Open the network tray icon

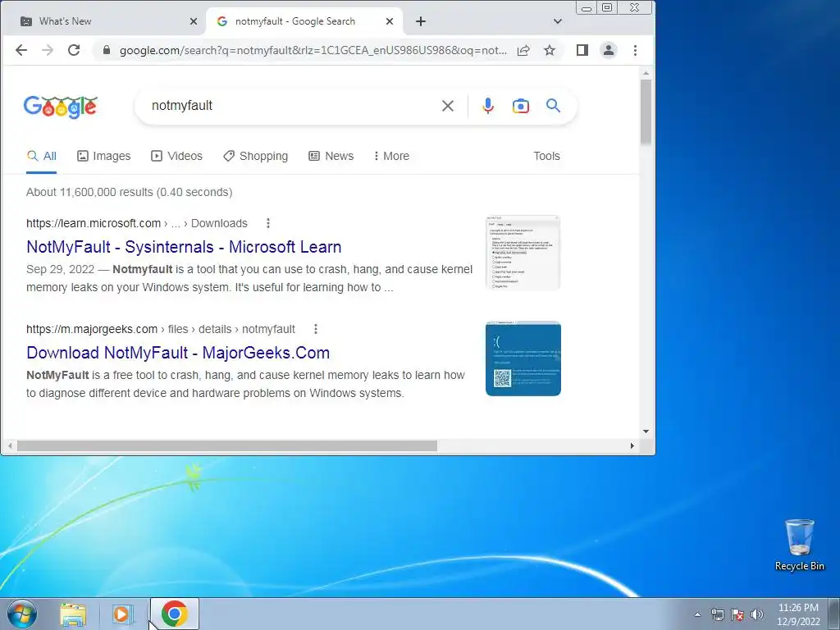717,614
